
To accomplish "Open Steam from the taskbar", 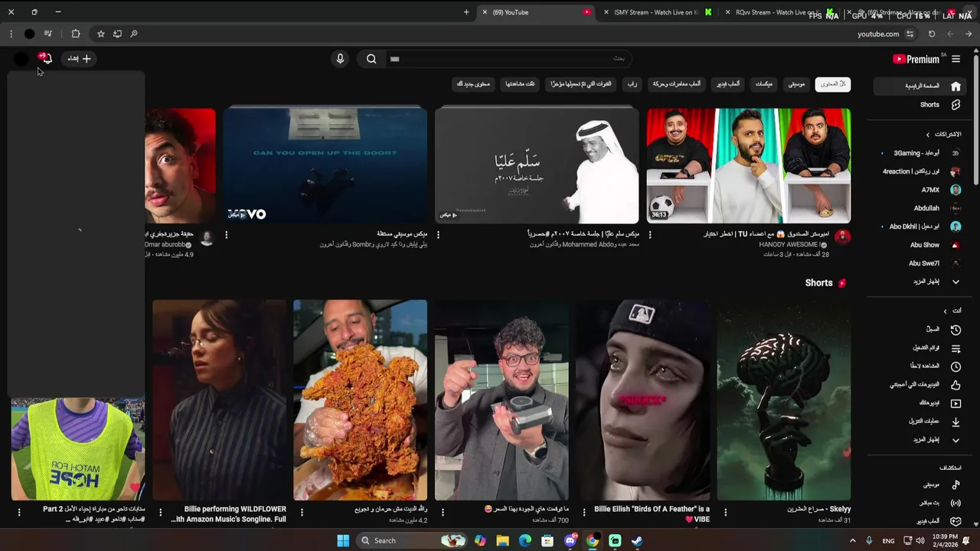I will click(637, 540).
